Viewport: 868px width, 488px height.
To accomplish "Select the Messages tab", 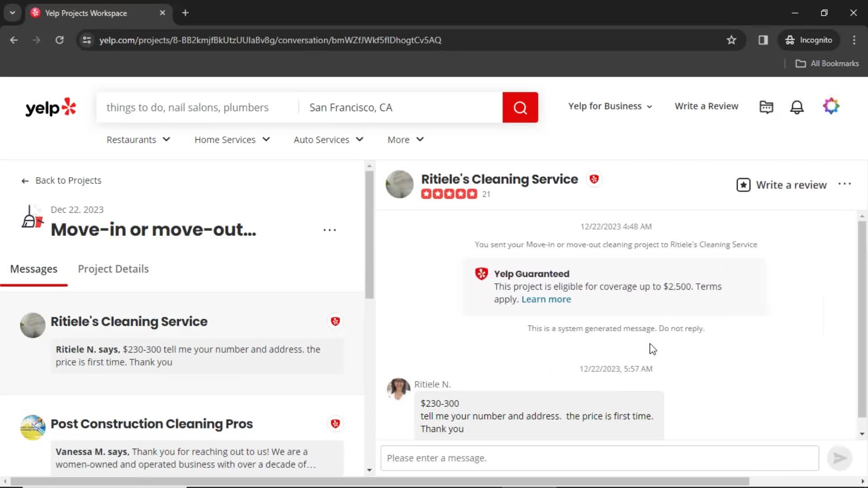I will [x=33, y=269].
